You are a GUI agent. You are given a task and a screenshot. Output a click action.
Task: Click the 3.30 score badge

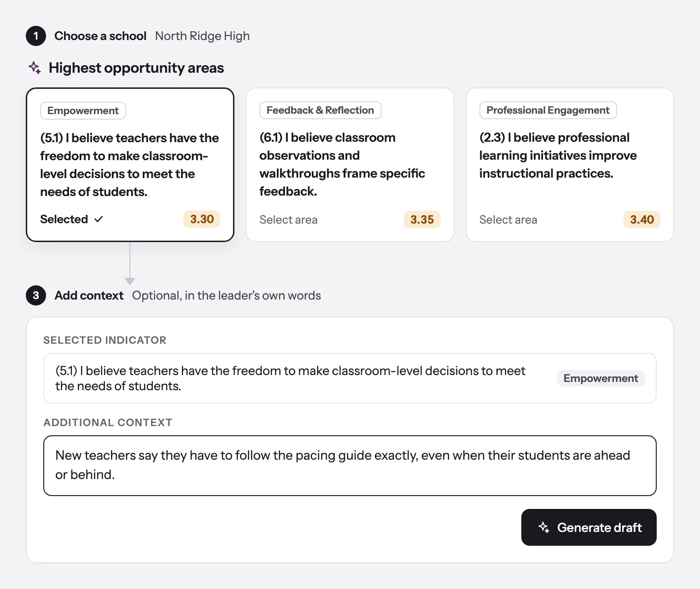point(202,219)
